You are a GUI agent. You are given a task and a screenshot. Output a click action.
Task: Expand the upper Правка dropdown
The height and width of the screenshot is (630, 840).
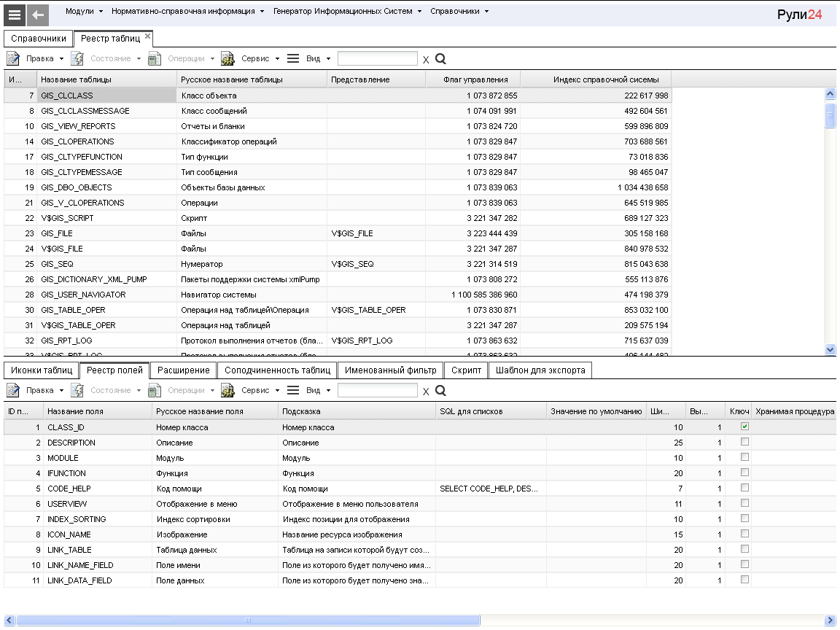pos(61,59)
